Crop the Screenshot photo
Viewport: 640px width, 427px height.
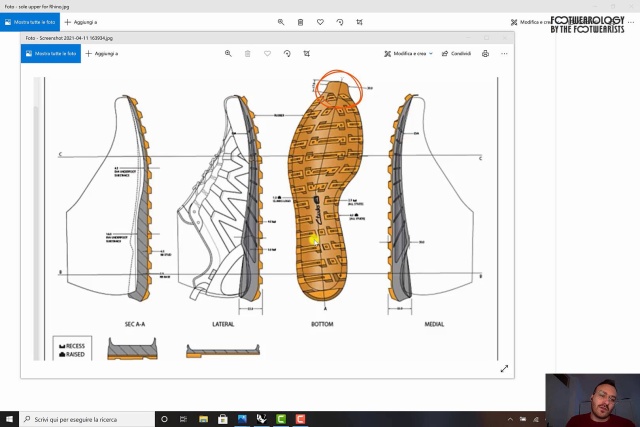coord(307,53)
